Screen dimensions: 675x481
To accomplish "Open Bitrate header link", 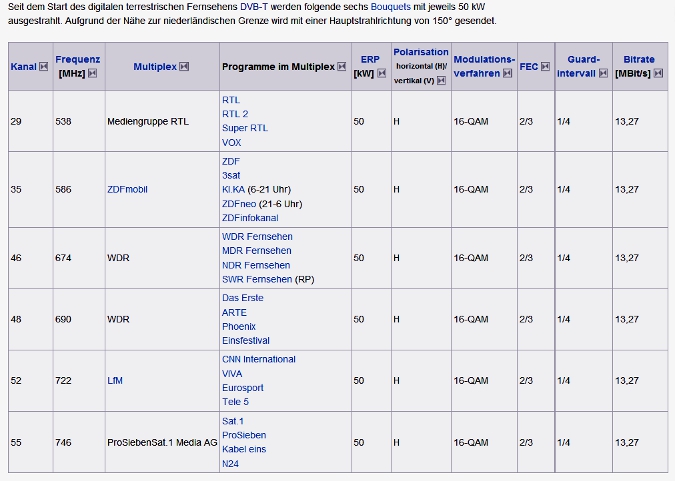I will coord(639,59).
